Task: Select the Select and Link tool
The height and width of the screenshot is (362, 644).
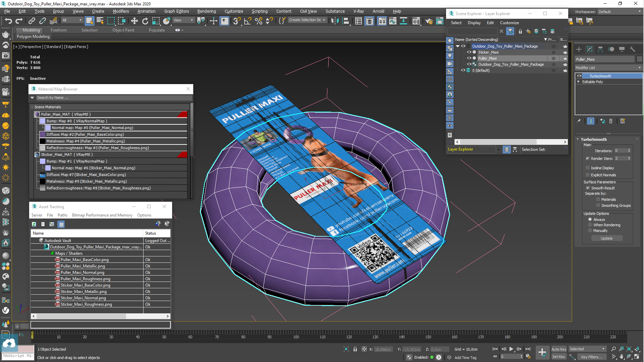Action: click(32, 21)
